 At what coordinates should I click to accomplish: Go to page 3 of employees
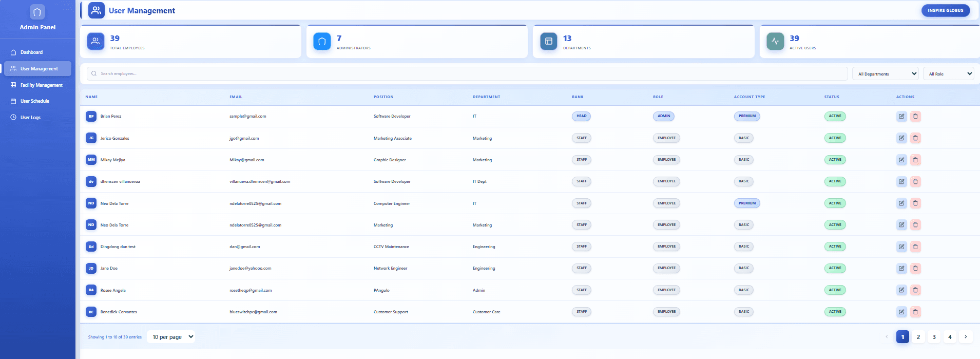[934, 337]
